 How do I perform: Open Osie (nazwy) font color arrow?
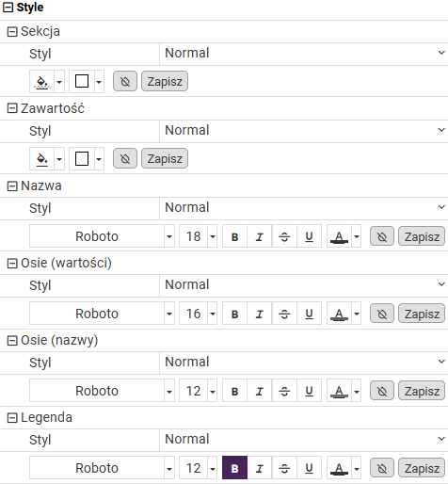357,391
